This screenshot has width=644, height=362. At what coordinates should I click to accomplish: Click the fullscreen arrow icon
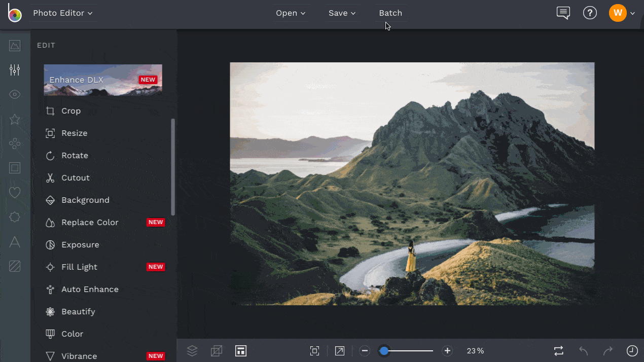pos(340,351)
